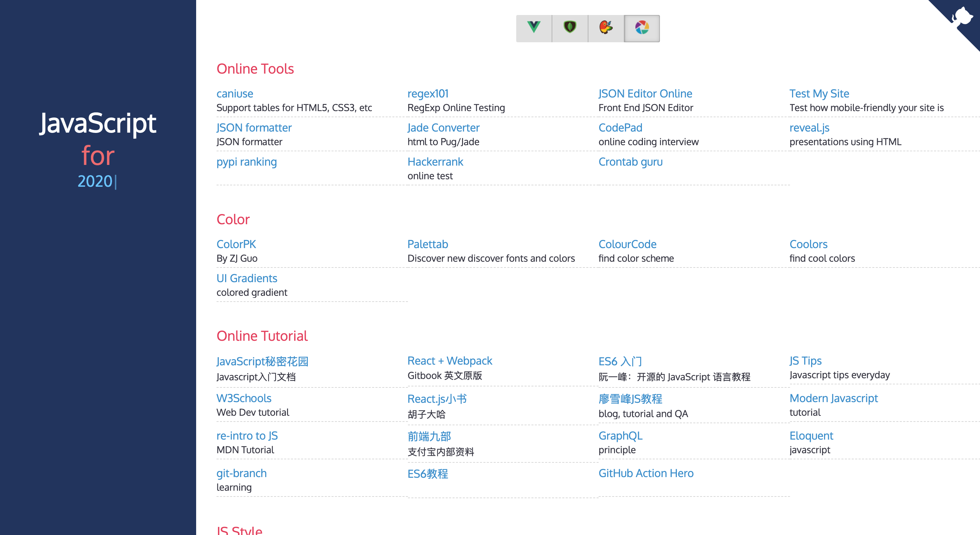Open regex101 RegExp testing link

pyautogui.click(x=428, y=94)
